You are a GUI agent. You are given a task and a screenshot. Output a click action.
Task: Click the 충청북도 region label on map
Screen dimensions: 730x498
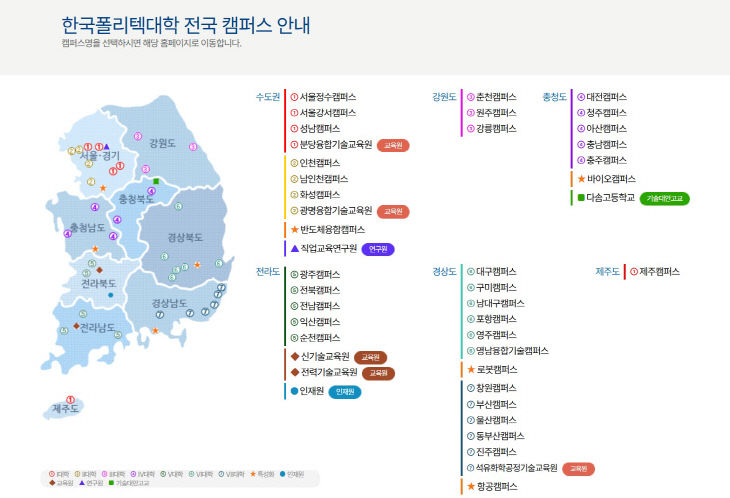(136, 199)
